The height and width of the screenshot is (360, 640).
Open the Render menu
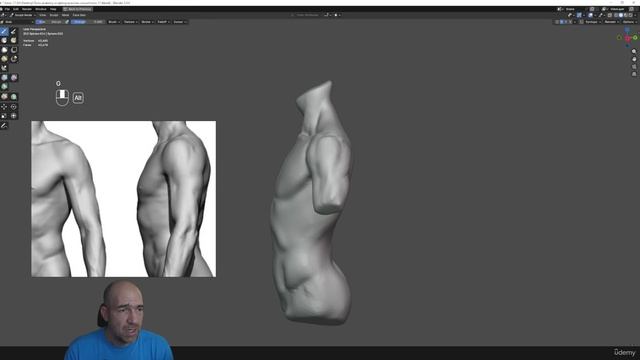[x=27, y=9]
